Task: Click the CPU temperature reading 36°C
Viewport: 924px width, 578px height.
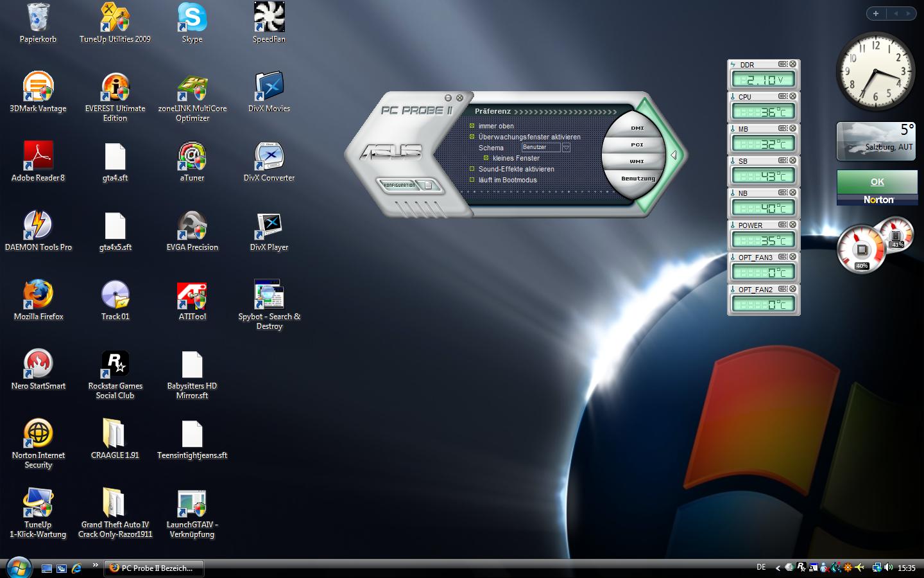Action: (764, 112)
